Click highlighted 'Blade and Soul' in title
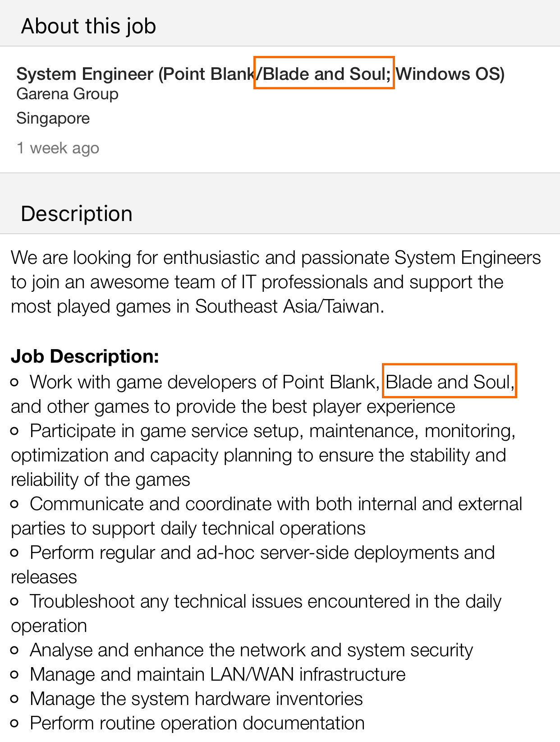Image resolution: width=560 pixels, height=742 pixels. tap(324, 73)
